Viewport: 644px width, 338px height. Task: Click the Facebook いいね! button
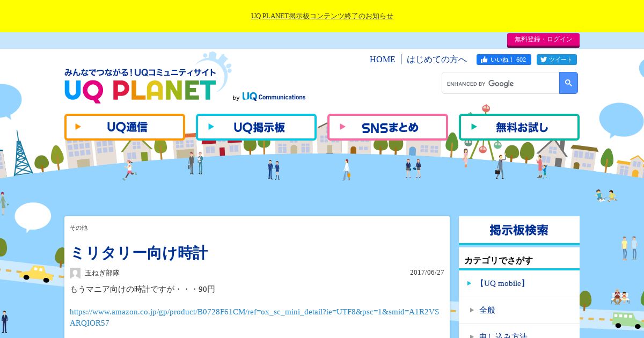pyautogui.click(x=504, y=60)
